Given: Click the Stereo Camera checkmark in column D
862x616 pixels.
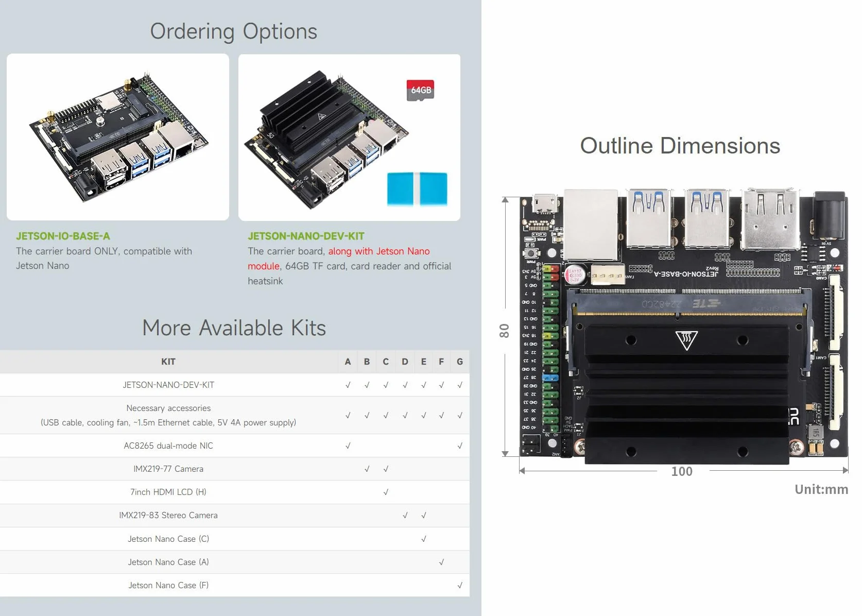Looking at the screenshot, I should [405, 515].
